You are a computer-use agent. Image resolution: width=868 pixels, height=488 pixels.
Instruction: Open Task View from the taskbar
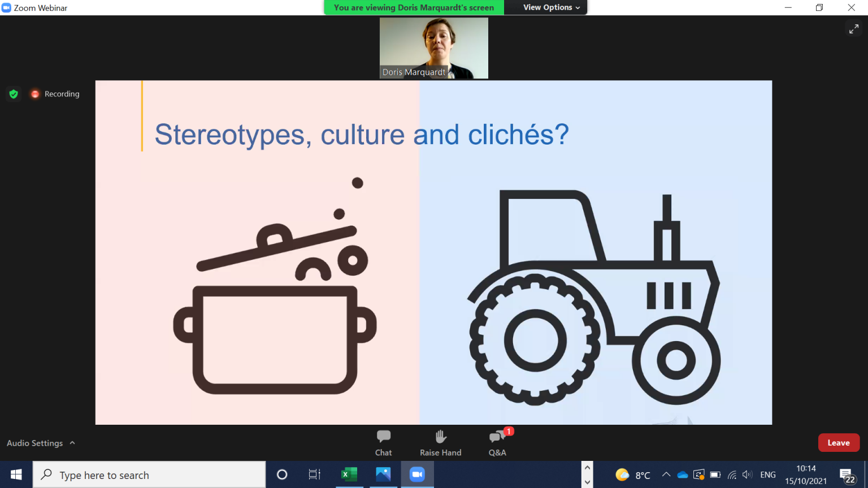tap(314, 474)
